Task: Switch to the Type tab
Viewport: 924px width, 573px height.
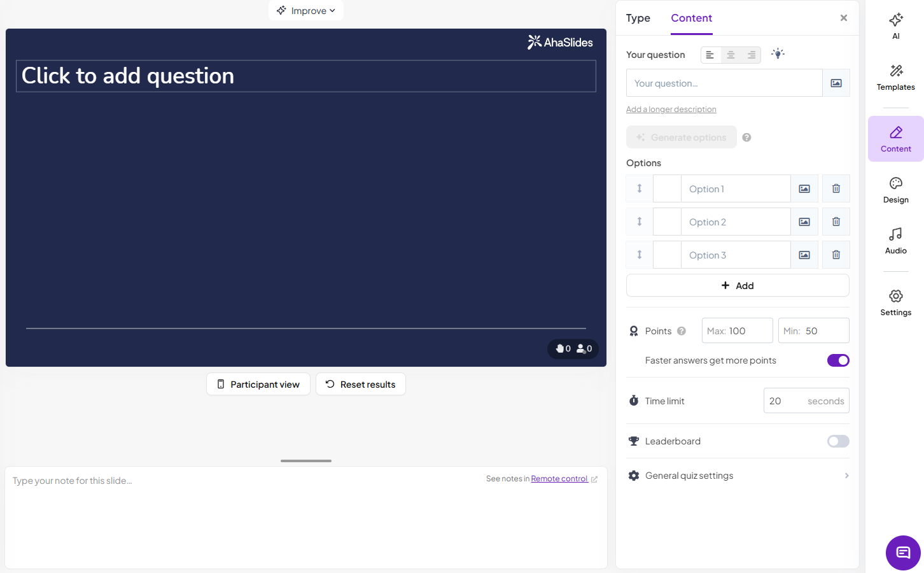Action: click(x=638, y=18)
